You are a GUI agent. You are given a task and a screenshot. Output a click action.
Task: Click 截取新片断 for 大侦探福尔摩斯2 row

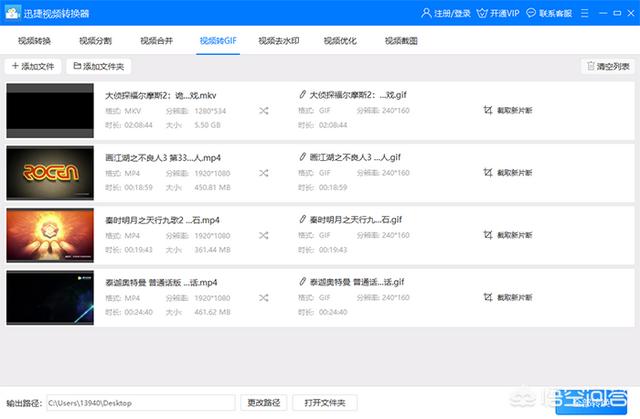(x=508, y=110)
